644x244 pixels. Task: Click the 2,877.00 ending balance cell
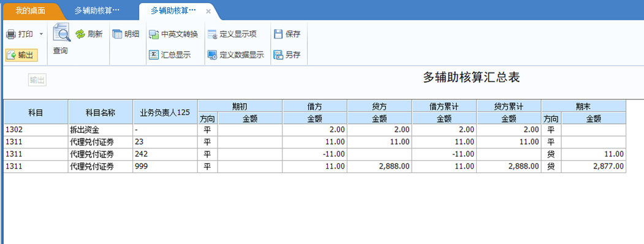[594, 167]
